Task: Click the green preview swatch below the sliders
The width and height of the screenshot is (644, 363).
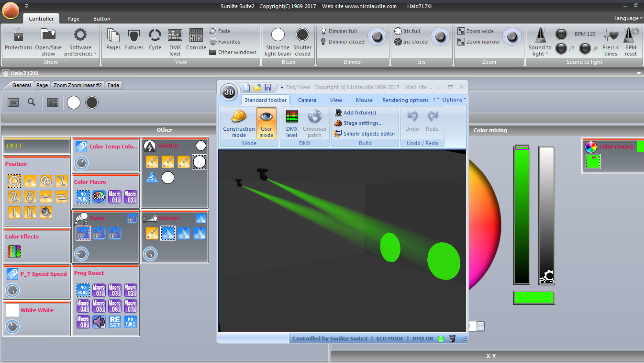Action: click(534, 297)
